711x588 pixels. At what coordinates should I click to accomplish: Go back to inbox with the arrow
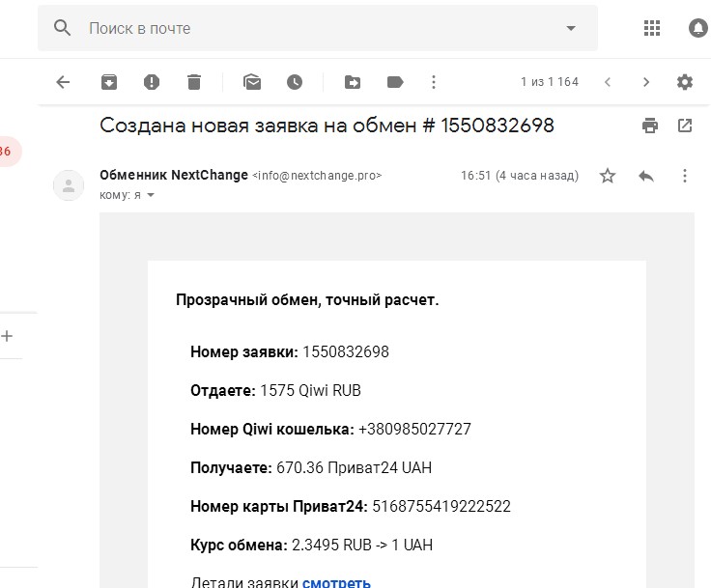pos(63,82)
